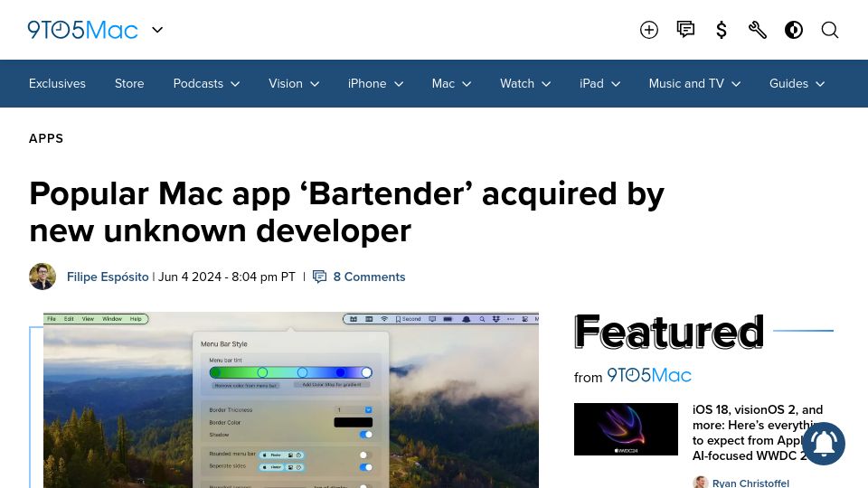Expand the Guides dropdown chevron

(820, 84)
